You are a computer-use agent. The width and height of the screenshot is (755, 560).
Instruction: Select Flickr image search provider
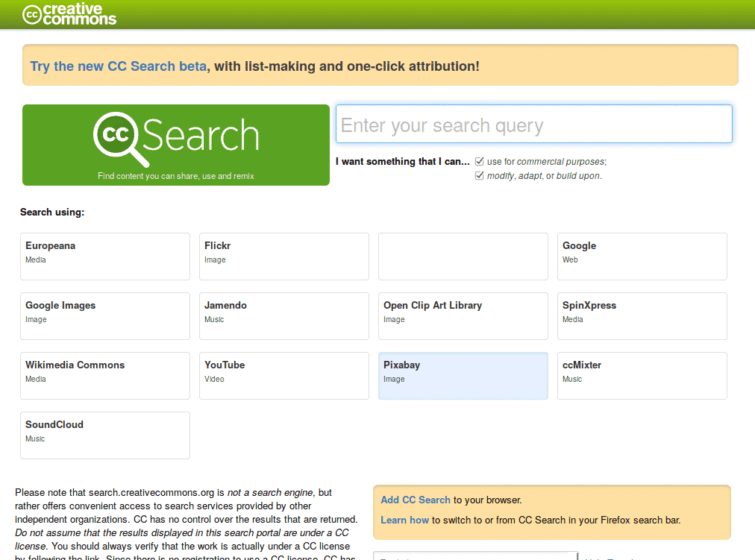[284, 257]
